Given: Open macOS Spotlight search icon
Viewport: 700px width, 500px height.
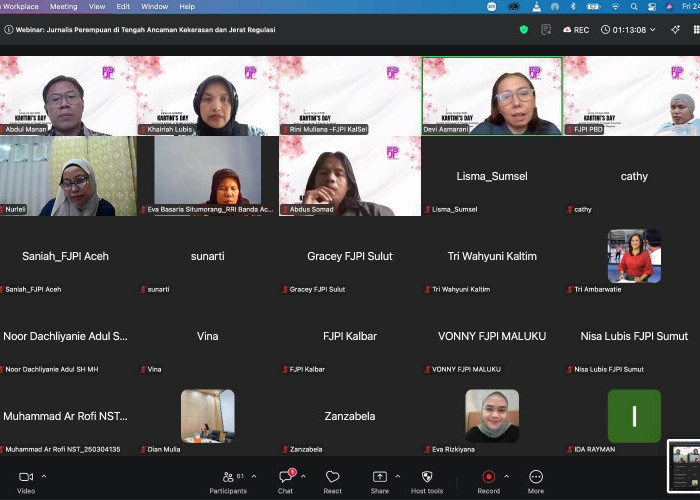Looking at the screenshot, I should tap(634, 7).
